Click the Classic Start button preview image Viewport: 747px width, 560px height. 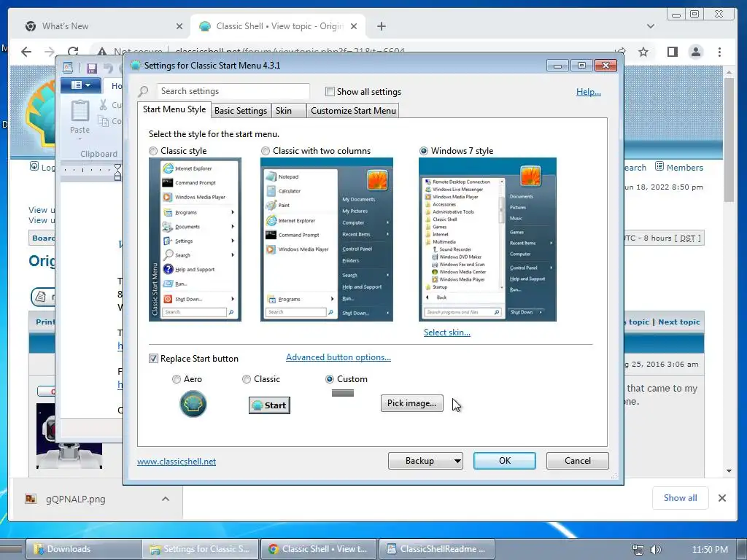269,405
